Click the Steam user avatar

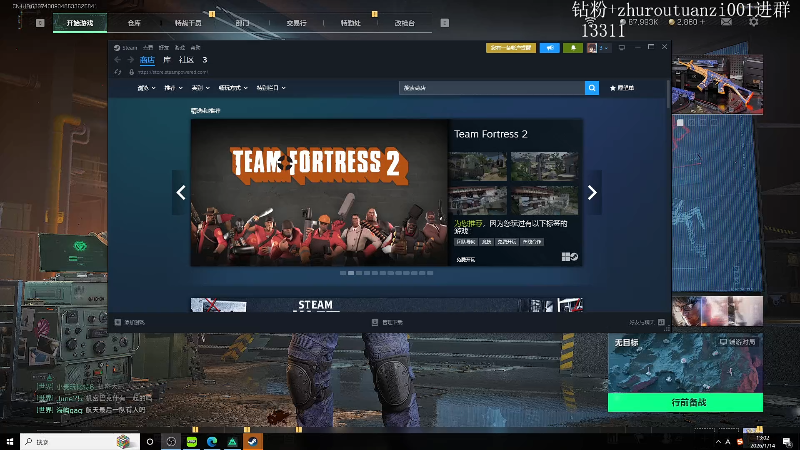pyautogui.click(x=592, y=47)
